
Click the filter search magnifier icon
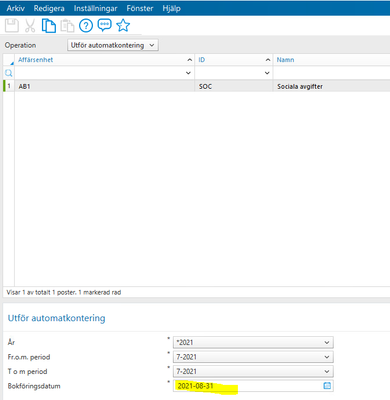click(9, 73)
